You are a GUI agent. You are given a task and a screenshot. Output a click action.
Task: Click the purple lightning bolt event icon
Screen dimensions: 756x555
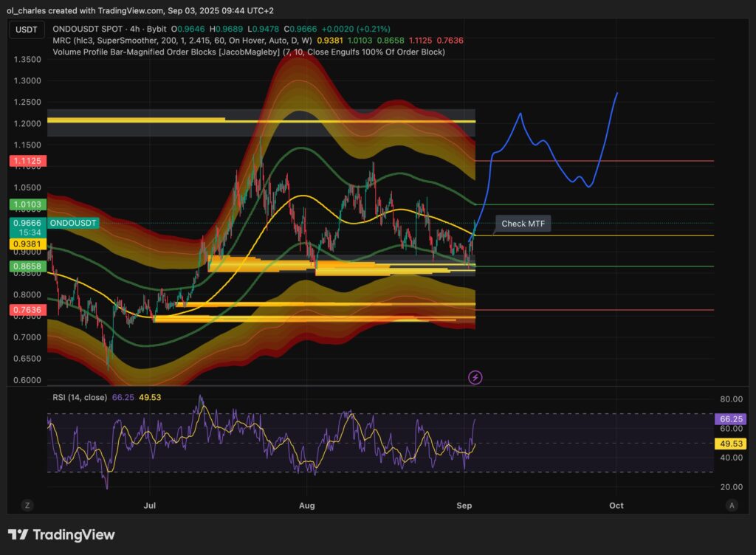tap(475, 378)
